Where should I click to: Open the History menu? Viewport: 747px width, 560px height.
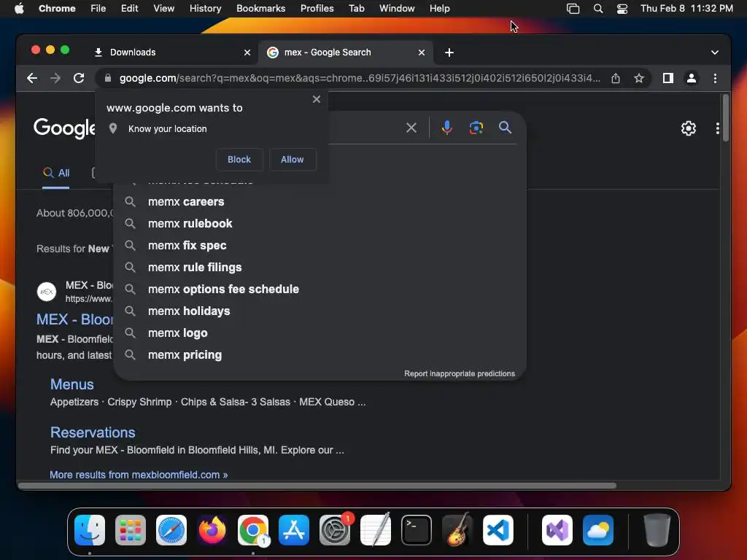tap(205, 9)
